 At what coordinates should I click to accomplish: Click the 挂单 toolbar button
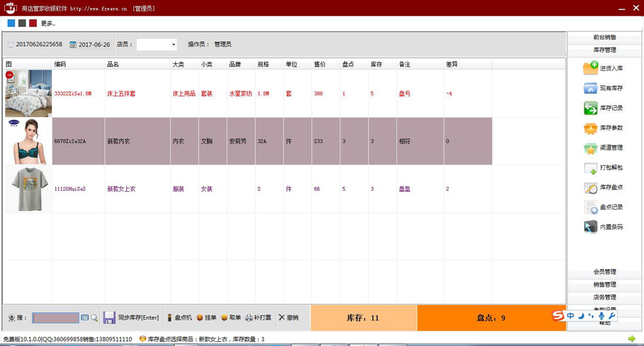click(206, 318)
